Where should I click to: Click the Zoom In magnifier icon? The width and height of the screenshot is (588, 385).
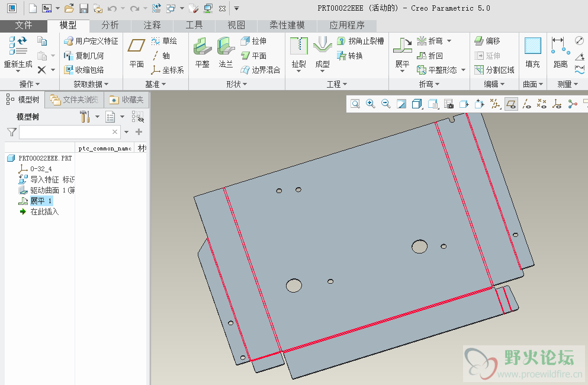[x=371, y=104]
